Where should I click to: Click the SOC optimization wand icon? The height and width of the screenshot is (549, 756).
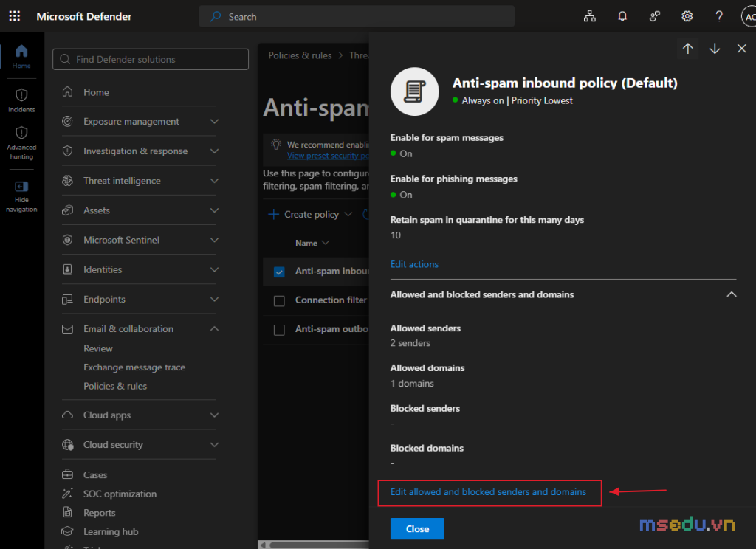[x=67, y=494]
